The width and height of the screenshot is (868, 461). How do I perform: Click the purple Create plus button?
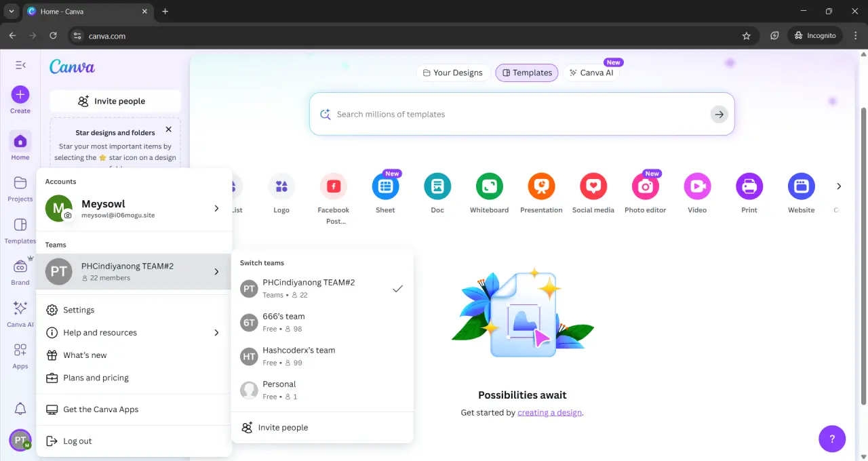(20, 95)
